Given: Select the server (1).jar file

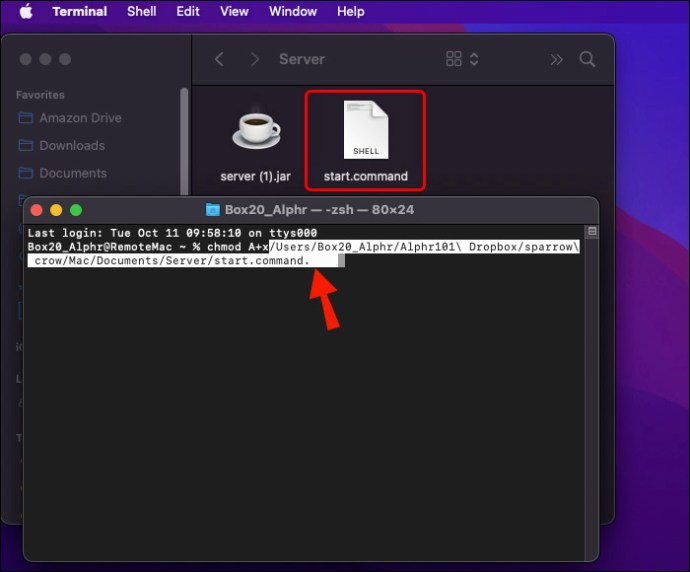Looking at the screenshot, I should click(x=256, y=142).
